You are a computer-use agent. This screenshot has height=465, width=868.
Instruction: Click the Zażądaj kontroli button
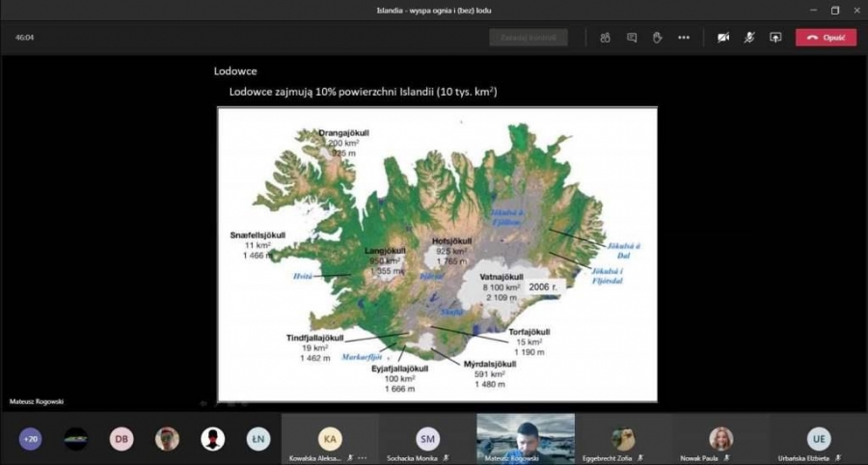point(528,38)
